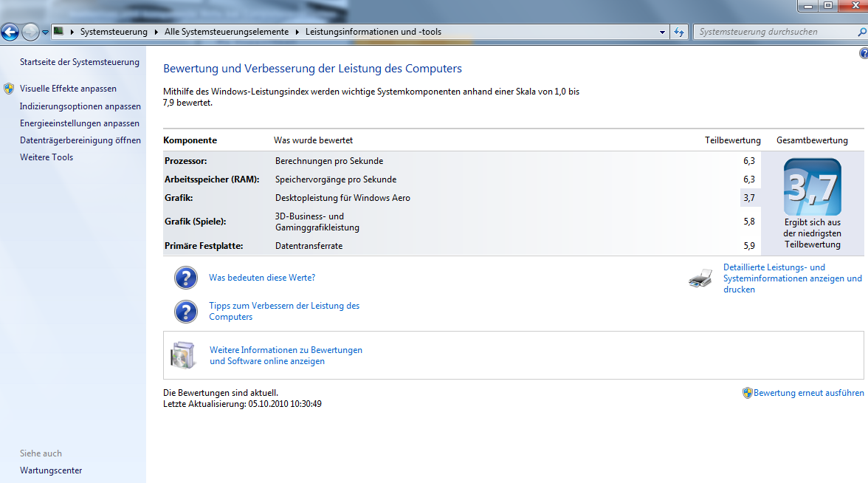Open Weitere Tools
The height and width of the screenshot is (483, 868).
[x=46, y=157]
